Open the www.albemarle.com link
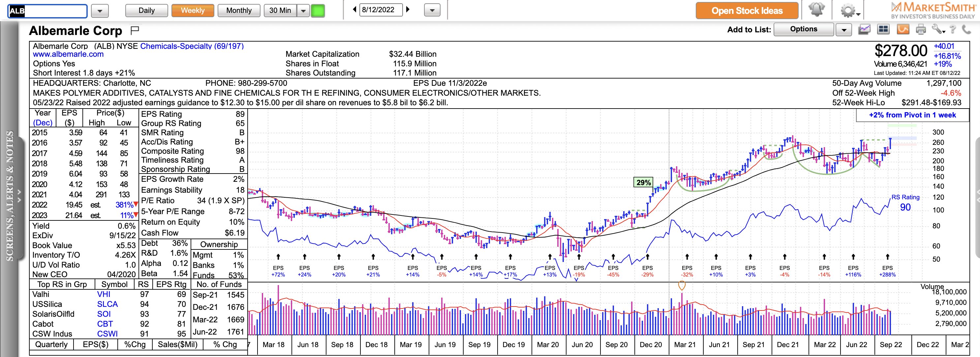 click(68, 54)
